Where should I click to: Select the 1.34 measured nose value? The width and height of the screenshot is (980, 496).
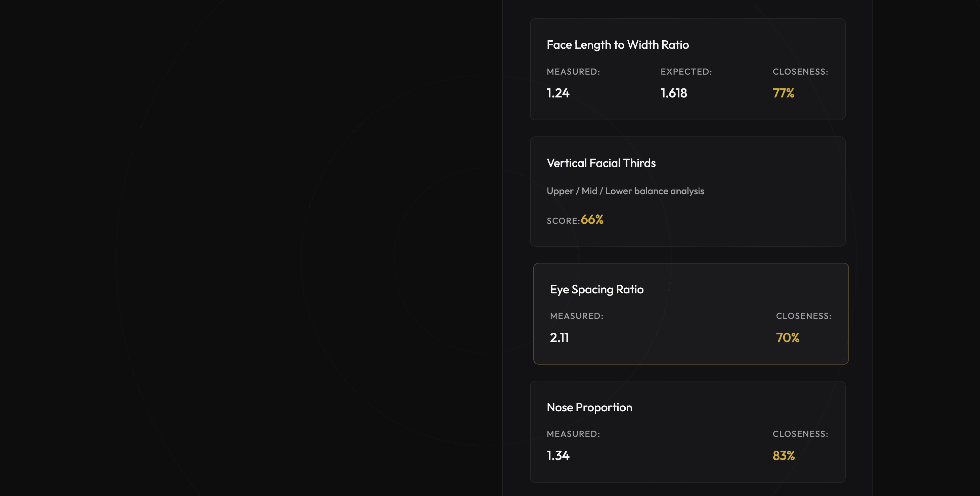tap(558, 456)
